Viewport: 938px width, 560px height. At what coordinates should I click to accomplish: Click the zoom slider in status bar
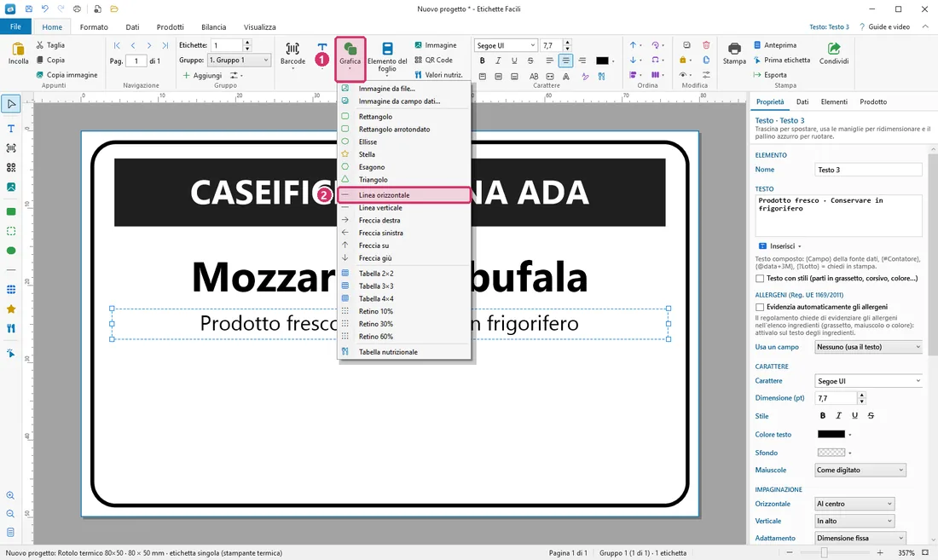(825, 553)
